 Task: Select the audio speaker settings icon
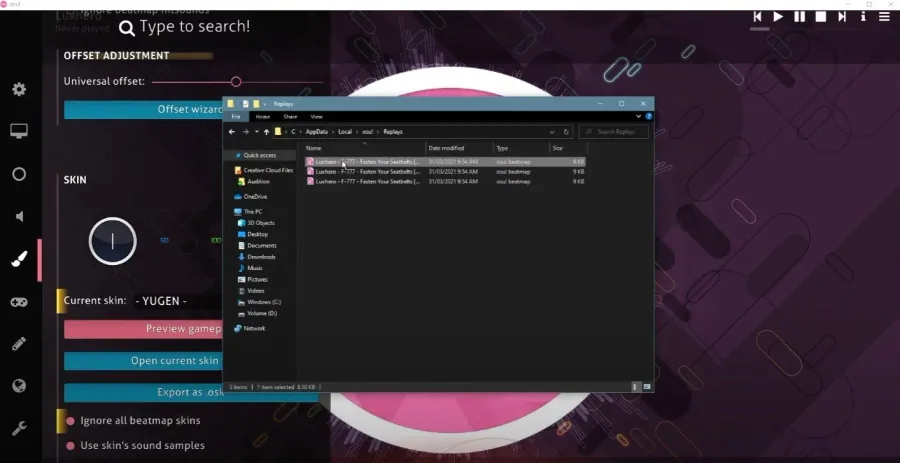[x=20, y=216]
